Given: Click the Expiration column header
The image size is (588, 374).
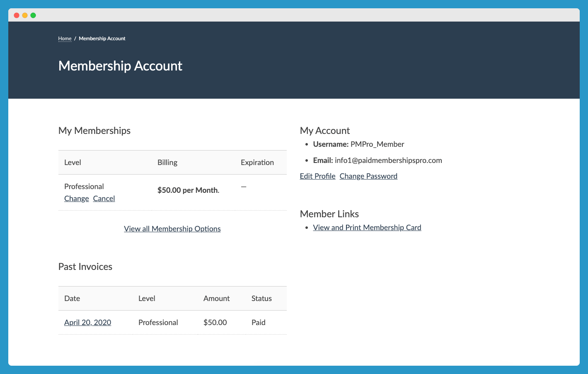Looking at the screenshot, I should 257,162.
